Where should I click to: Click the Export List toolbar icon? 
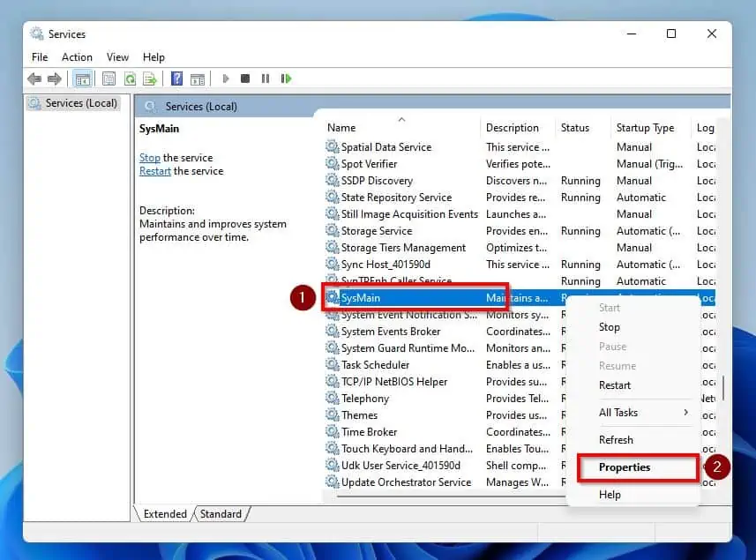[x=150, y=78]
